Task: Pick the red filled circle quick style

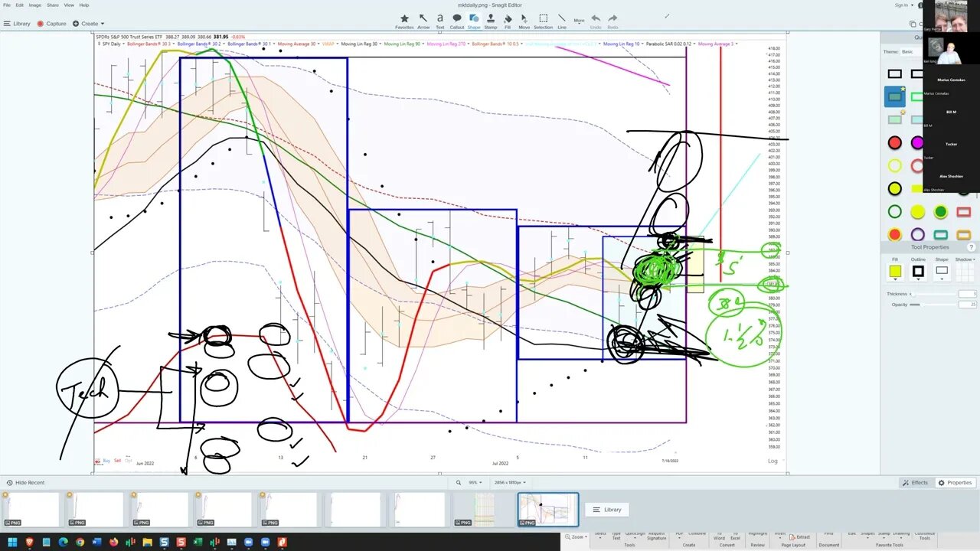Action: 894,143
